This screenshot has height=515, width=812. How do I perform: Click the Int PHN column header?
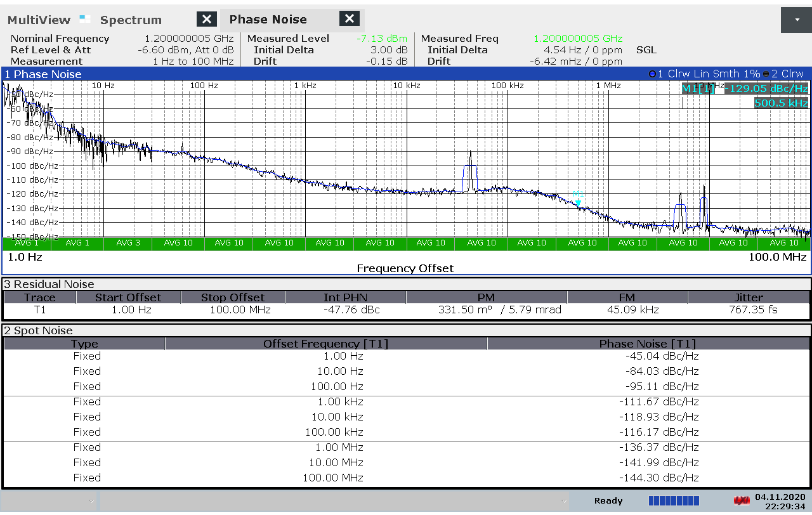(x=346, y=297)
